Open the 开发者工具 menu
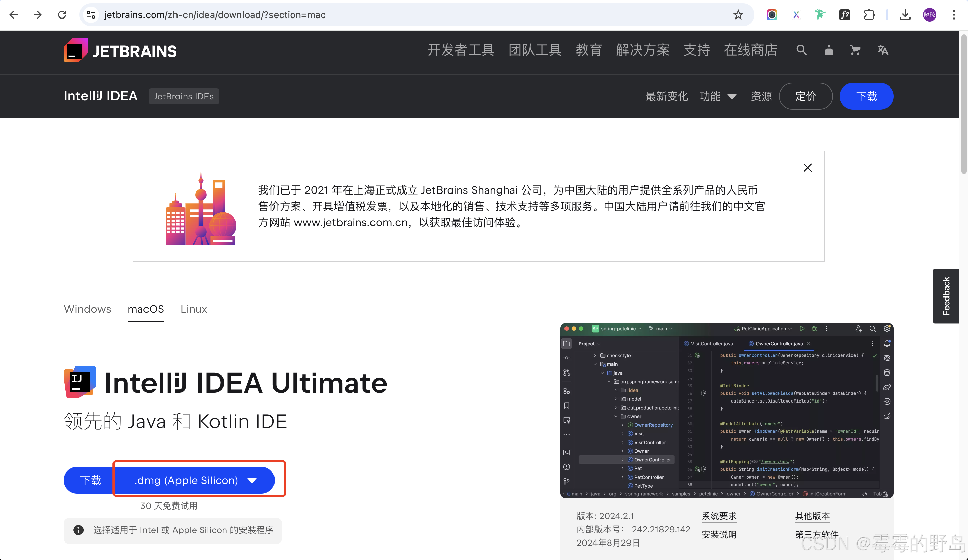 coord(460,50)
